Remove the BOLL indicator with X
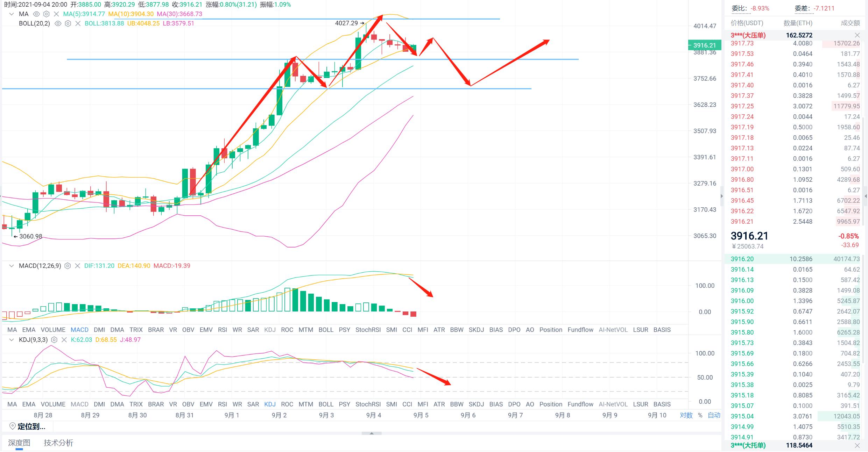Image resolution: width=868 pixels, height=452 pixels. tap(78, 23)
